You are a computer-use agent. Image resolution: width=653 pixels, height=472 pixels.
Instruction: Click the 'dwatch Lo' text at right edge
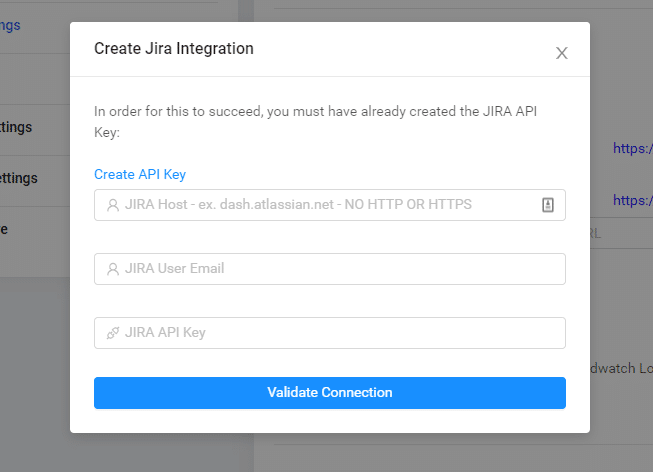pyautogui.click(x=621, y=368)
